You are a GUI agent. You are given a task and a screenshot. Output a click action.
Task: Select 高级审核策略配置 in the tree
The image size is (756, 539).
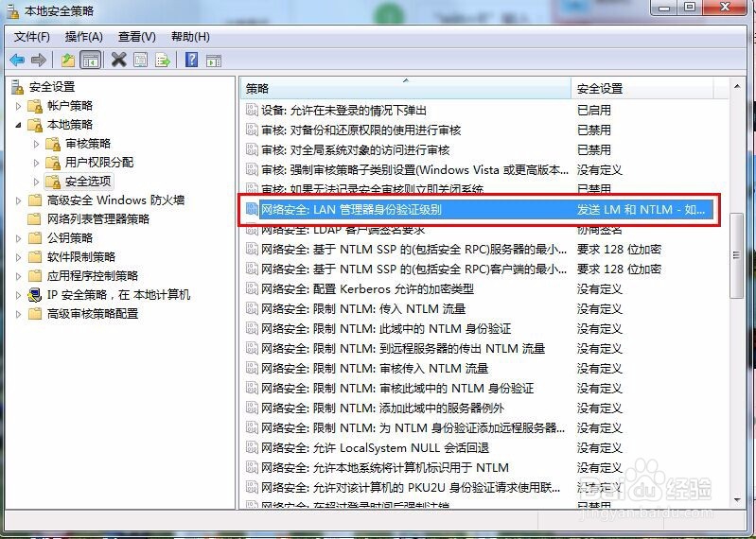[x=93, y=314]
